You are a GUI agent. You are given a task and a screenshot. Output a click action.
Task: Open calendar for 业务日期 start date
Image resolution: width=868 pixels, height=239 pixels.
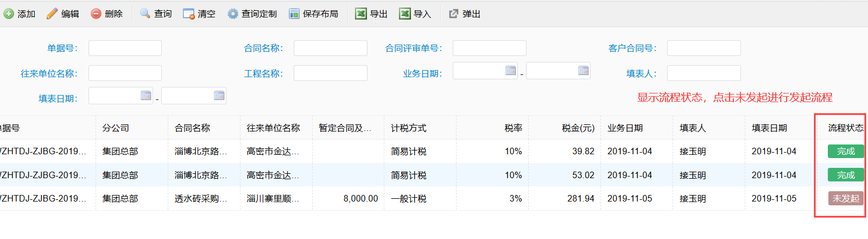click(x=510, y=71)
